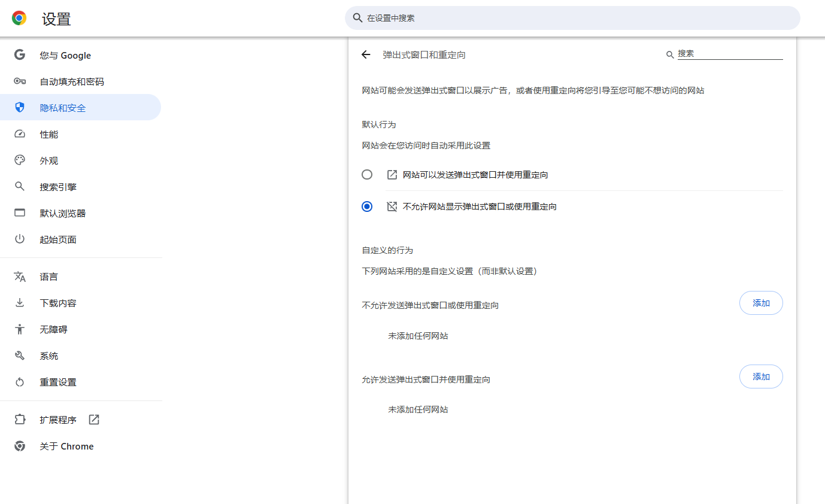Click 添加 button for blocked popup sites
This screenshot has height=504, width=825.
(761, 303)
